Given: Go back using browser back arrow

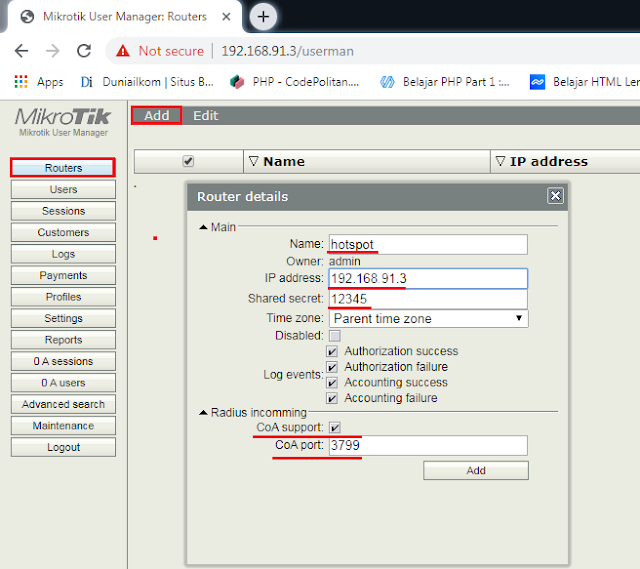Looking at the screenshot, I should point(21,51).
